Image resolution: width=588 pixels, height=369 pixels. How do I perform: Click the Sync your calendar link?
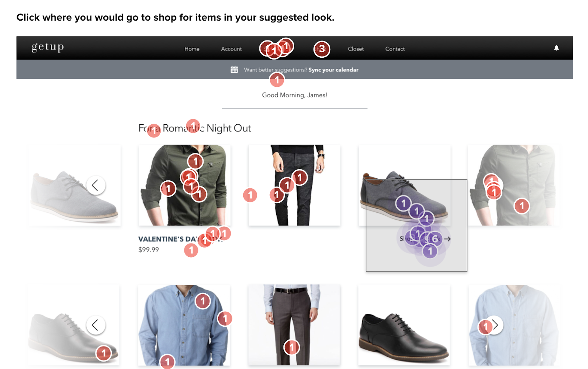(x=333, y=70)
